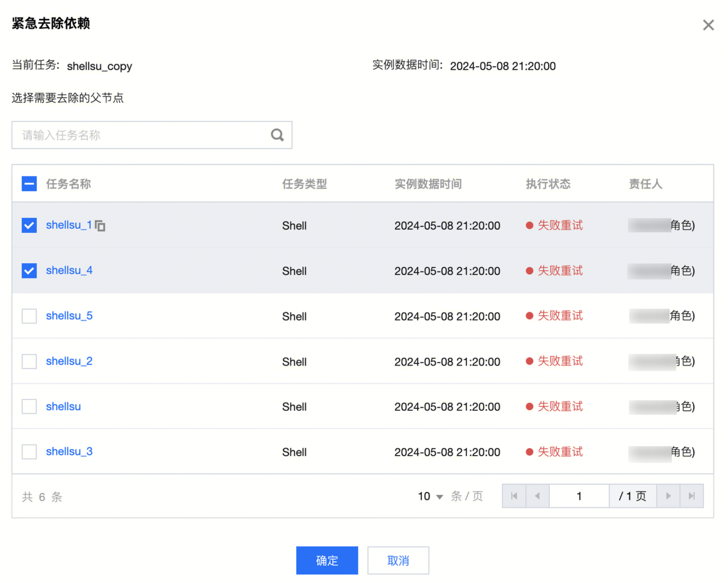Screen dimensions: 728x583
Task: Go to next page arrow icon
Action: (668, 496)
